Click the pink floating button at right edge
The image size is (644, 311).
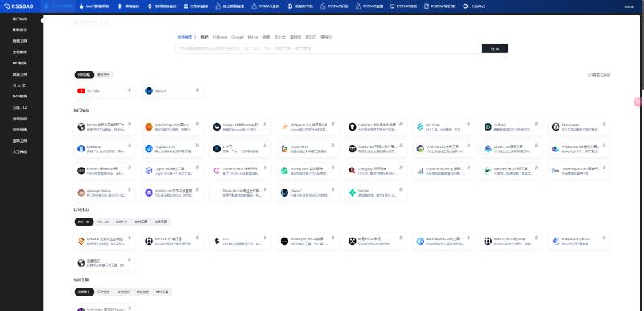point(638,102)
